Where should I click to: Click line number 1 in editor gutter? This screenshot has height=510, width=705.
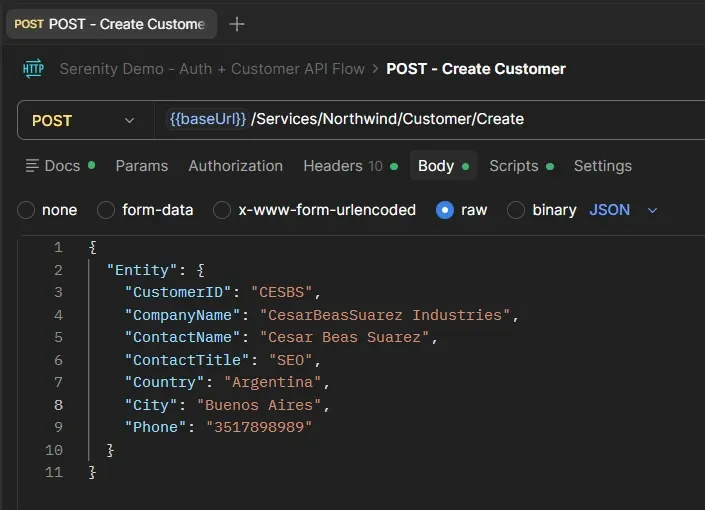[58, 247]
